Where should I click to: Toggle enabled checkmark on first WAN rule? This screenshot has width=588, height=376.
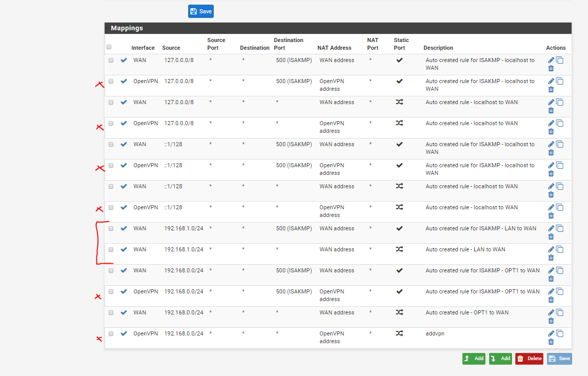[124, 60]
